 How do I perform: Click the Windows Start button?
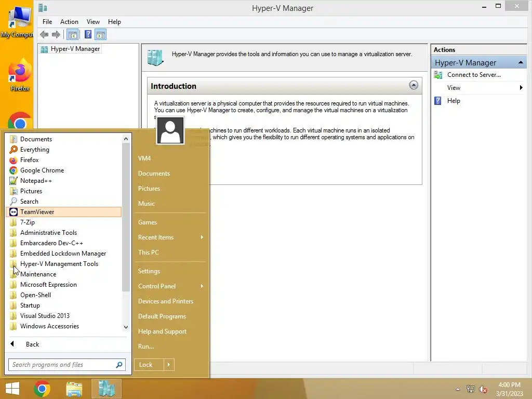tap(12, 389)
